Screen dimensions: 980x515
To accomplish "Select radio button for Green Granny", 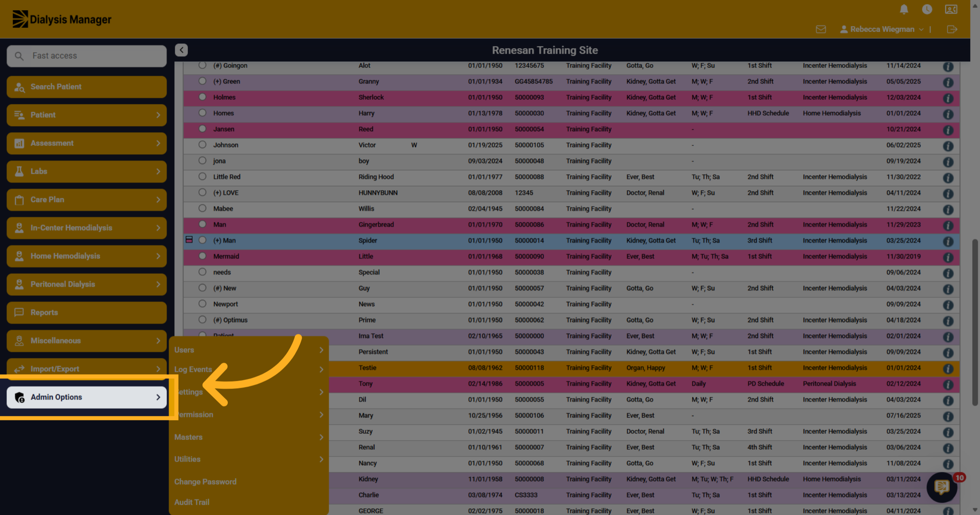I will 202,81.
